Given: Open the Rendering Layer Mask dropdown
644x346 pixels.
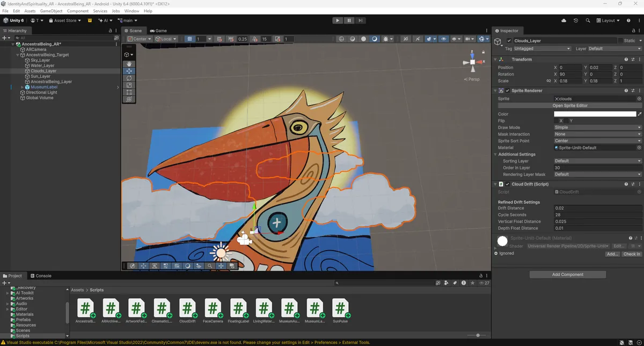Looking at the screenshot, I should [597, 174].
